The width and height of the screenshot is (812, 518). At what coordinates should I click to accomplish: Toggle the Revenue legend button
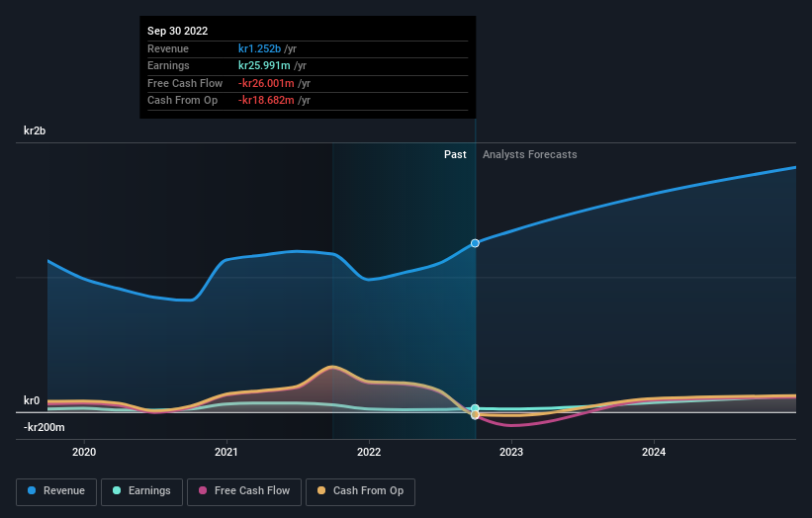(x=56, y=491)
